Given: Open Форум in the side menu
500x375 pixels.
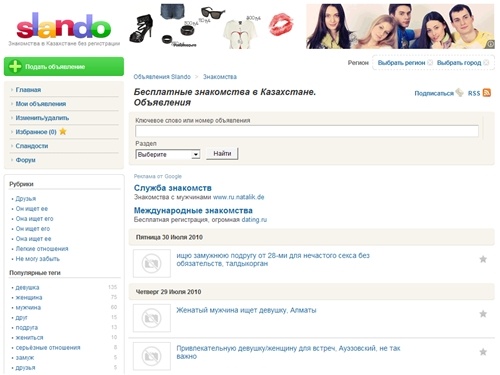Looking at the screenshot, I should coord(25,160).
